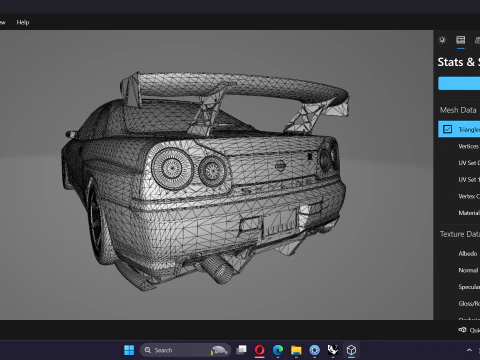Open Microsoft Edge from taskbar
This screenshot has height=360, width=480.
point(278,350)
